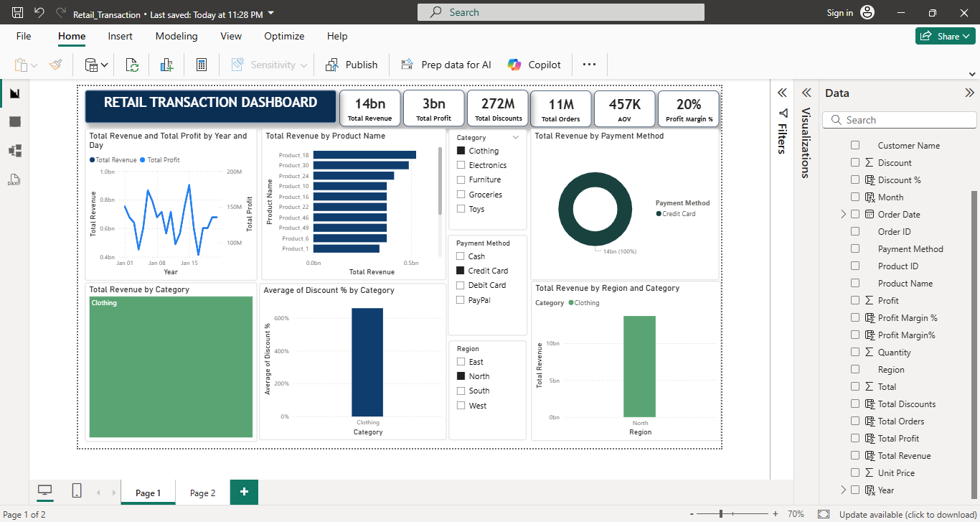The image size is (980, 522).
Task: Click the search box in the Data pane
Action: coord(899,119)
